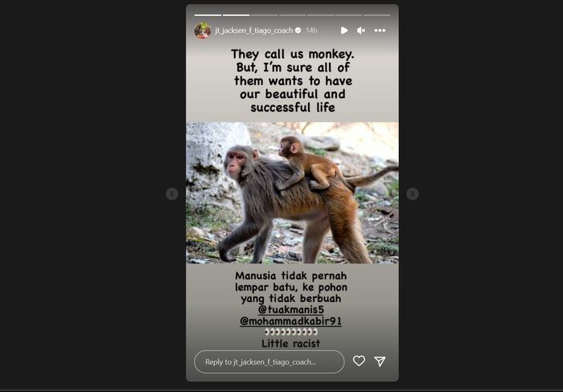Open the jt_jacksen_f_tiago_coach profile picture

(x=203, y=31)
